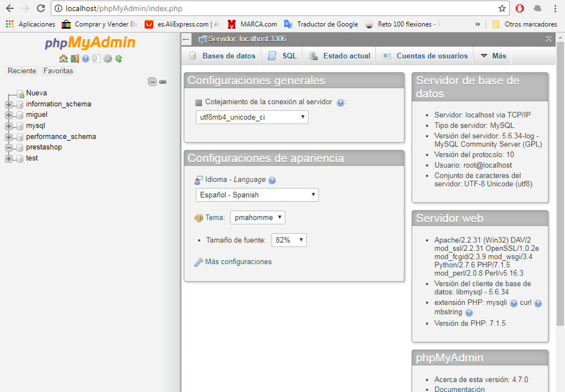Reload navigation panel with green refresh icon
The height and width of the screenshot is (392, 565).
(119, 58)
